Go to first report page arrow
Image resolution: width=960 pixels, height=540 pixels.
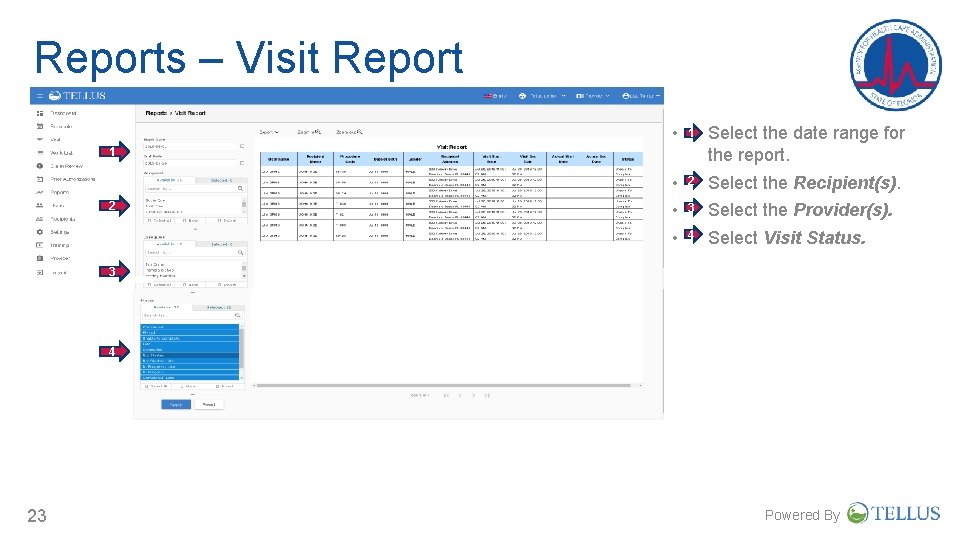pyautogui.click(x=447, y=396)
